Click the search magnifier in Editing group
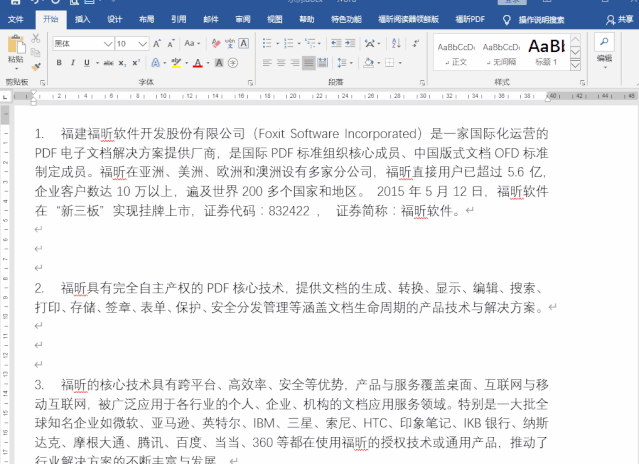Viewport: 639px width, 464px height. click(x=604, y=42)
